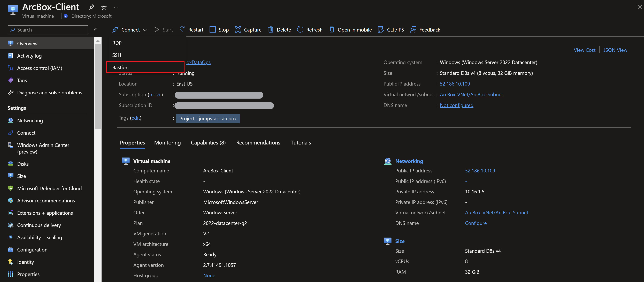The image size is (644, 282).
Task: Open Diagnose and solve problems
Action: point(47,93)
